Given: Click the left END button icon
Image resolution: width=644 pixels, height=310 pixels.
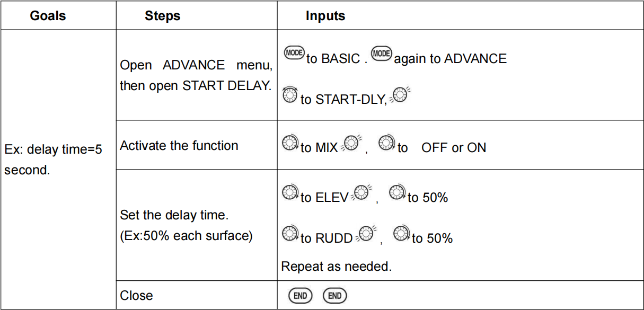Looking at the screenshot, I should (x=300, y=296).
